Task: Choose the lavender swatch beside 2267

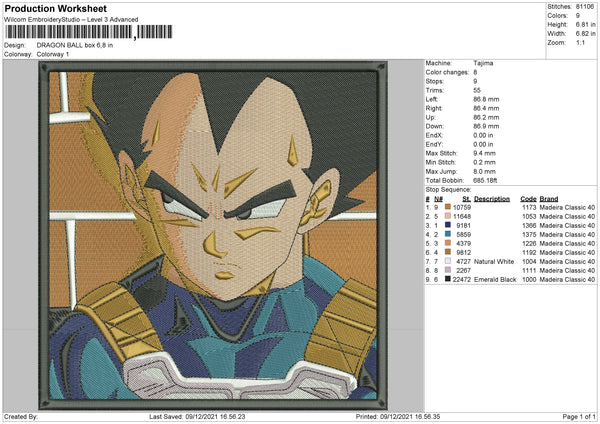Action: tap(447, 270)
